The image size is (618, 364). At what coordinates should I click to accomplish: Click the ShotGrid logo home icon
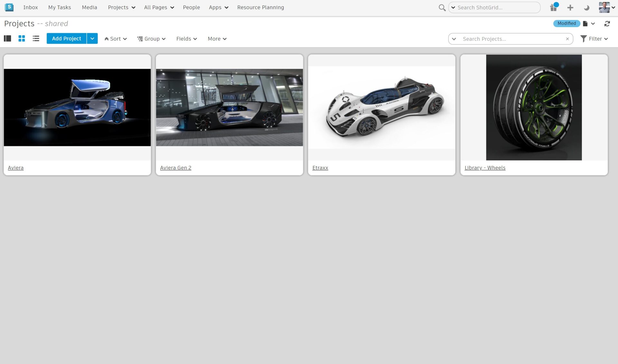click(x=9, y=7)
